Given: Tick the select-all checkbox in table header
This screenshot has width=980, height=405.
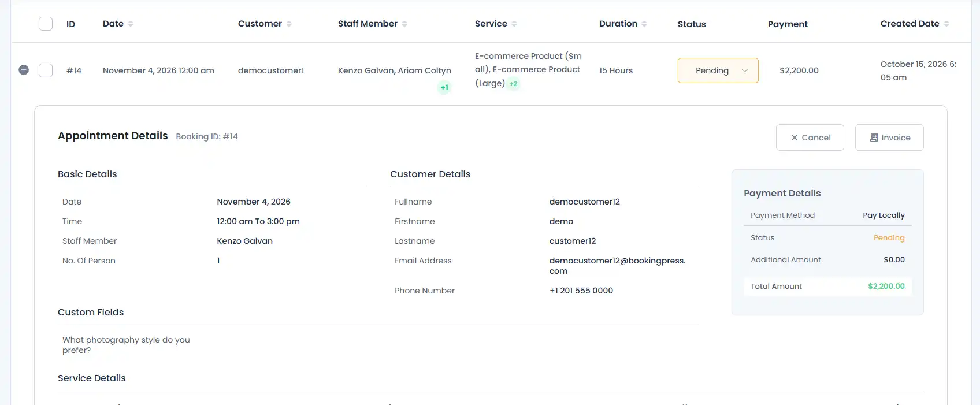Looking at the screenshot, I should click(46, 24).
